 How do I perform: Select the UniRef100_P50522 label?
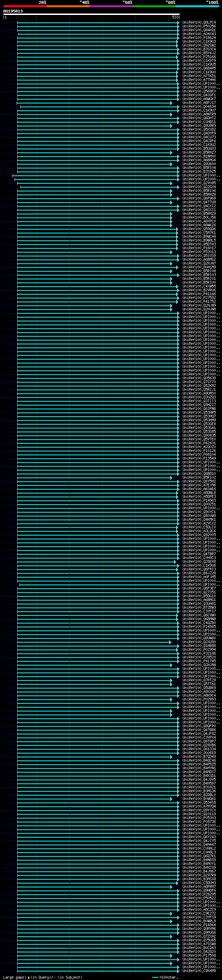(x=199, y=898)
